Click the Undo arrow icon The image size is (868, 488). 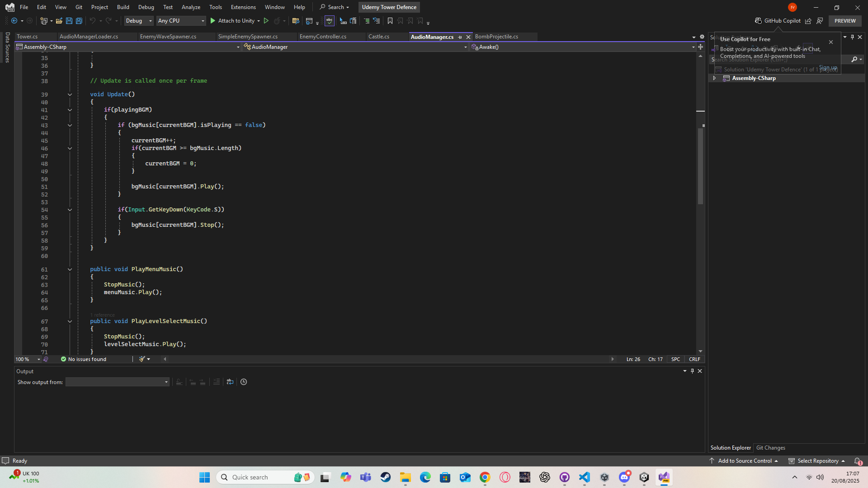[92, 21]
